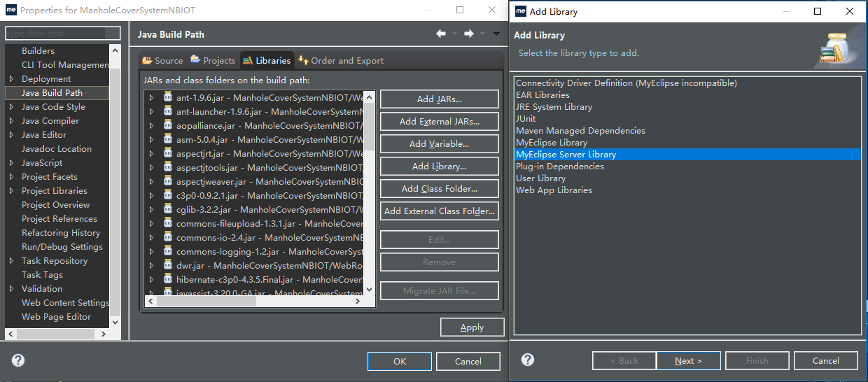
Task: Click the Add Class Folder... button
Action: coord(440,189)
